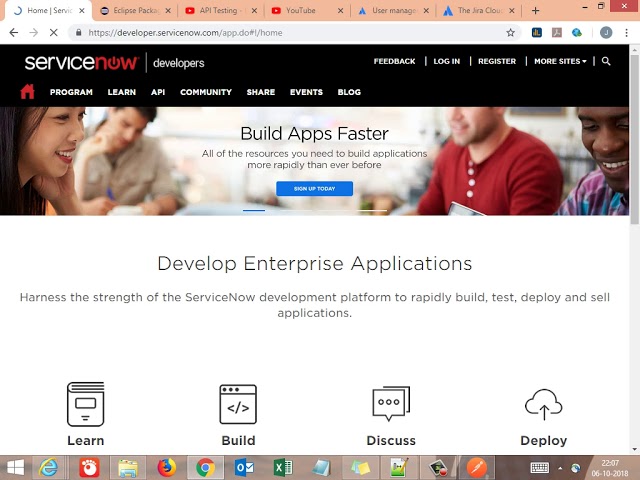Click the site lock security icon
The width and height of the screenshot is (640, 480).
point(78,33)
